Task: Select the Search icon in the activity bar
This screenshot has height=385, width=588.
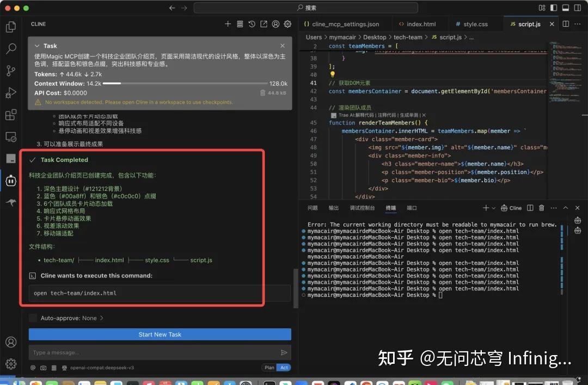Action: coord(11,48)
